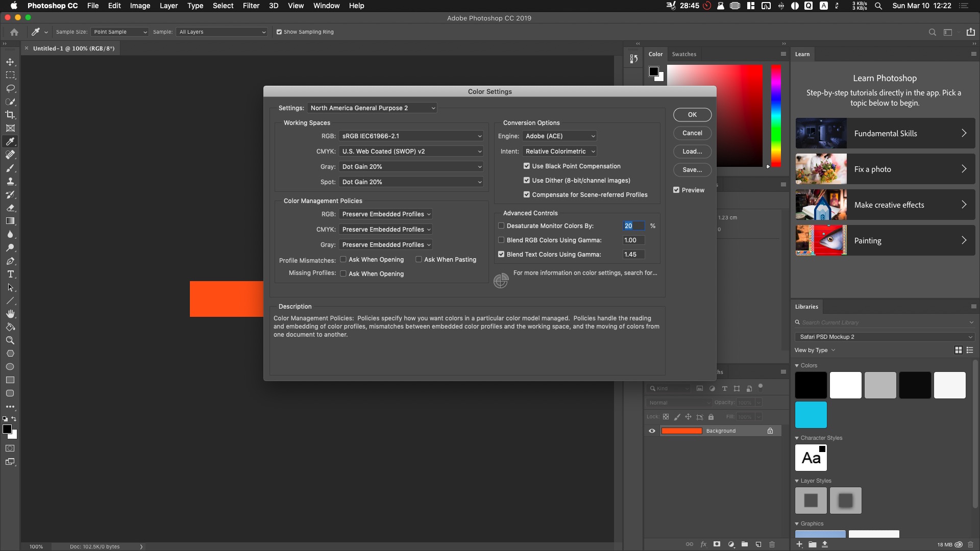Image resolution: width=980 pixels, height=551 pixels.
Task: Toggle Use Dither checkbox
Action: pyautogui.click(x=526, y=180)
